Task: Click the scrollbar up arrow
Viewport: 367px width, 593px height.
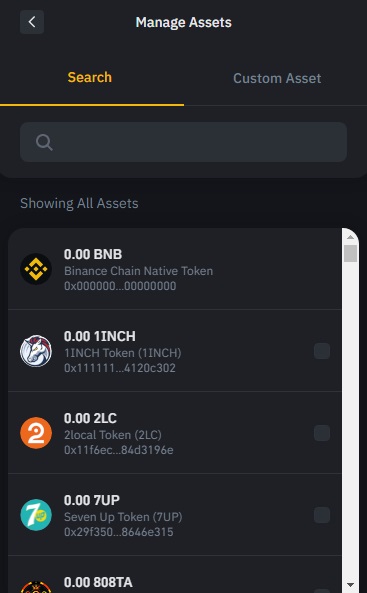Action: 350,237
